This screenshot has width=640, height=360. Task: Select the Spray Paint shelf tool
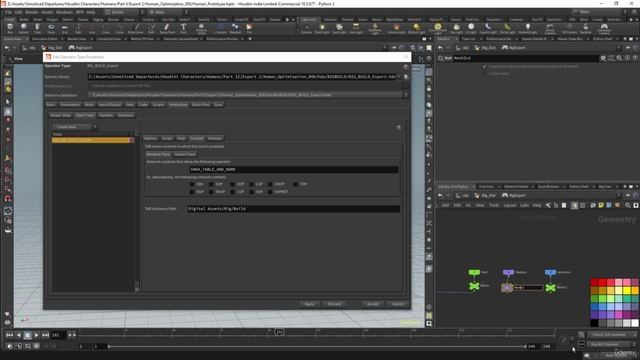click(x=167, y=29)
